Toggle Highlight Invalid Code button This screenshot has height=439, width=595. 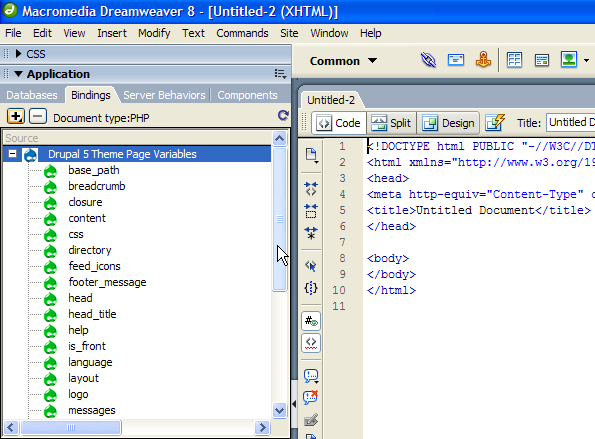click(x=311, y=343)
